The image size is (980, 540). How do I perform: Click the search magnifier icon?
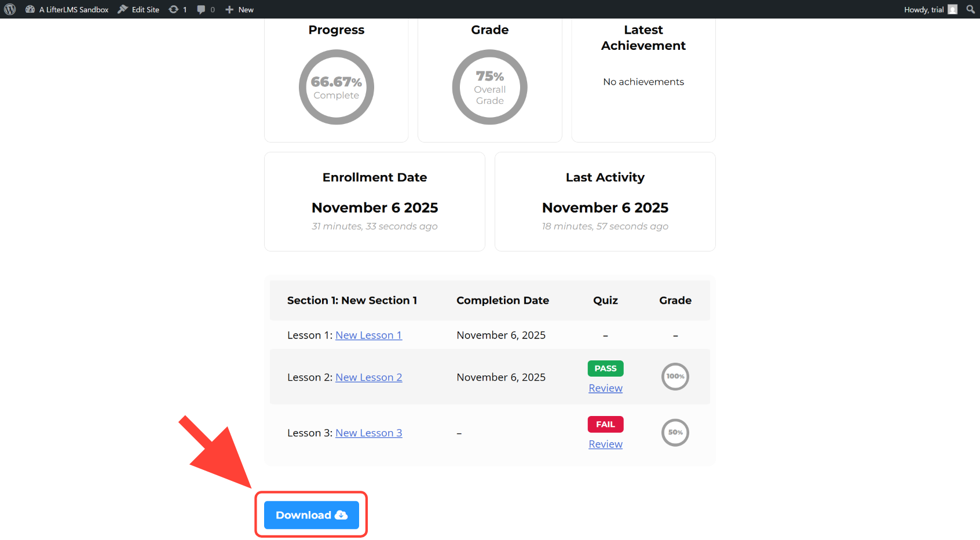click(x=971, y=9)
